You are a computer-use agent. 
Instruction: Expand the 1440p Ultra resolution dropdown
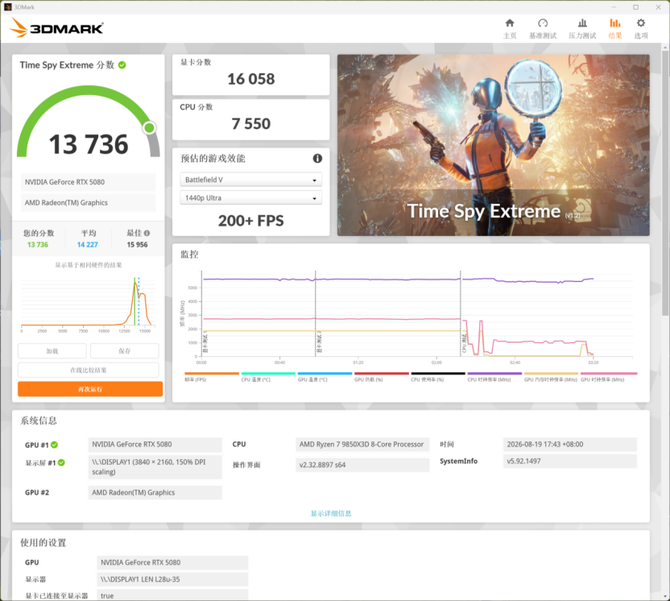coord(251,198)
